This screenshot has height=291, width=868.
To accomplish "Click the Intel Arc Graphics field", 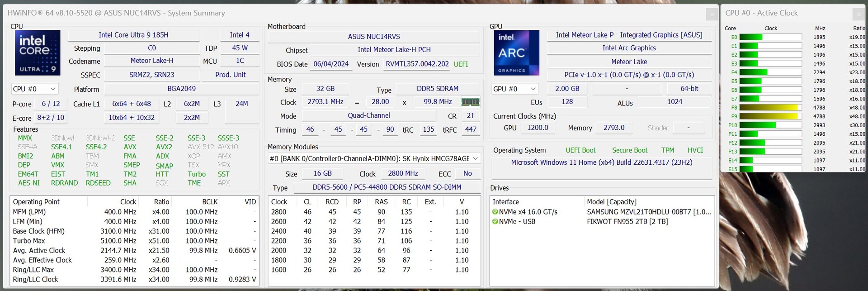I will 629,48.
